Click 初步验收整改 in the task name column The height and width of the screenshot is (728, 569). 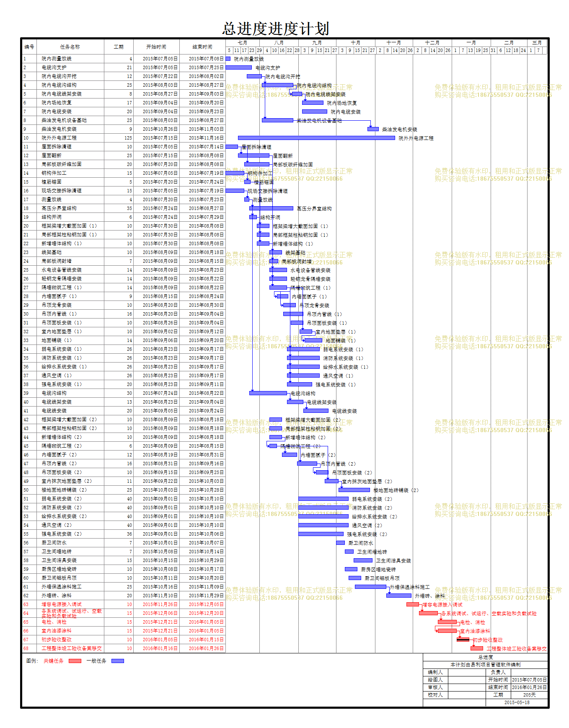57,640
